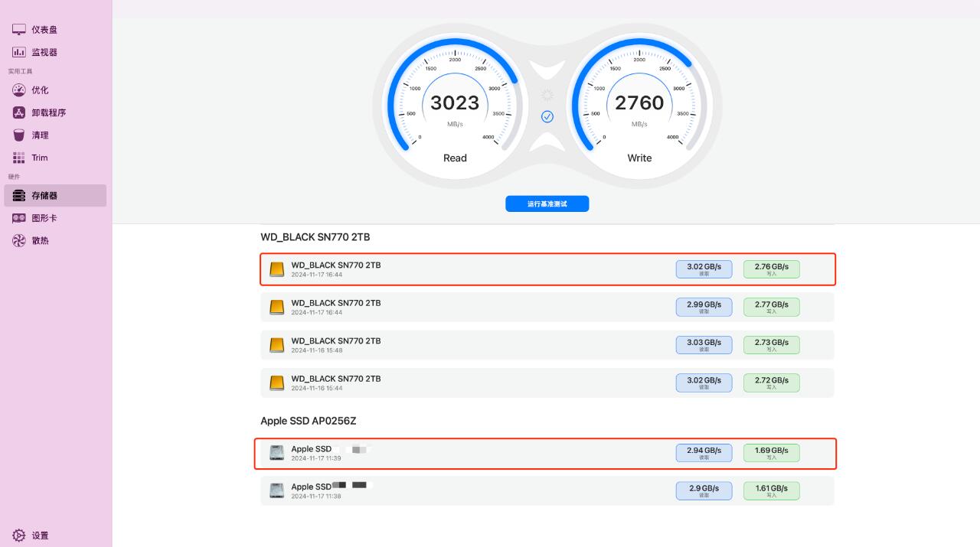
Task: Click the 2.9 GB/s read badge
Action: point(704,490)
